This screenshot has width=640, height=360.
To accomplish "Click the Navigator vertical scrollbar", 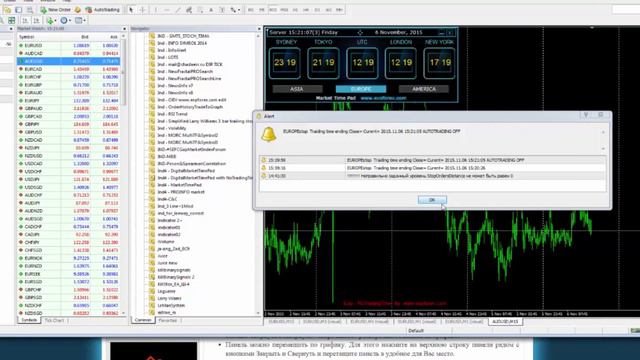I will click(258, 175).
